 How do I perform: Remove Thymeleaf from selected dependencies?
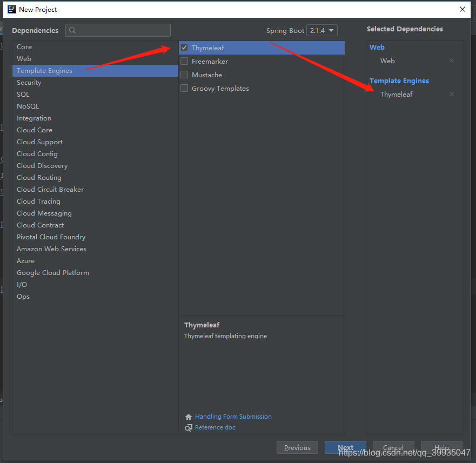click(x=451, y=94)
